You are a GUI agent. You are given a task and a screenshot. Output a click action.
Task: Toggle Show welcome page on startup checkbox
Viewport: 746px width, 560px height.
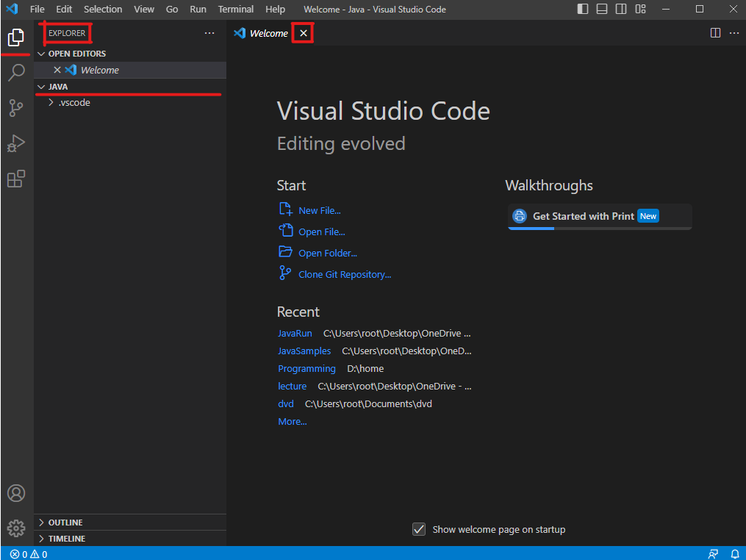419,529
